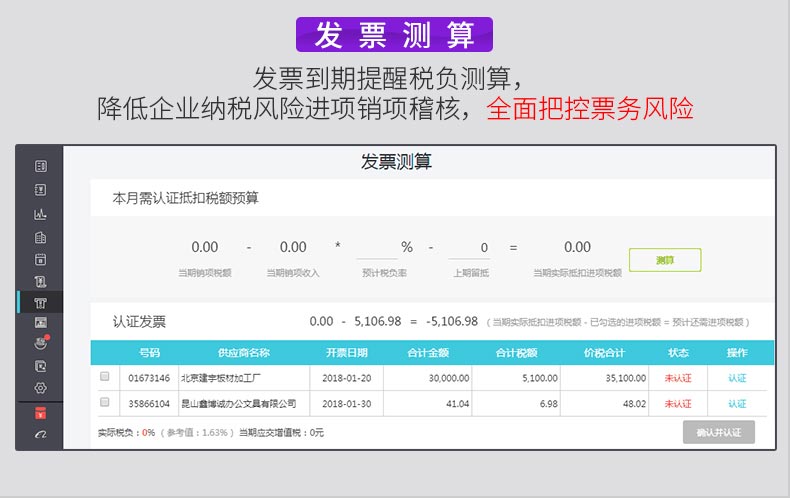The width and height of the screenshot is (790, 500).
Task: Click the 当期应交增值税 0元 footer text
Action: pos(281,433)
